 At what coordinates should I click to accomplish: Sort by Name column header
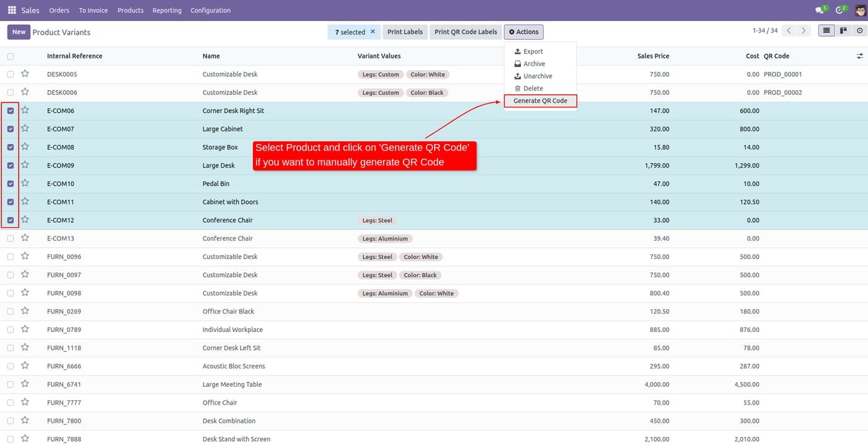click(211, 56)
